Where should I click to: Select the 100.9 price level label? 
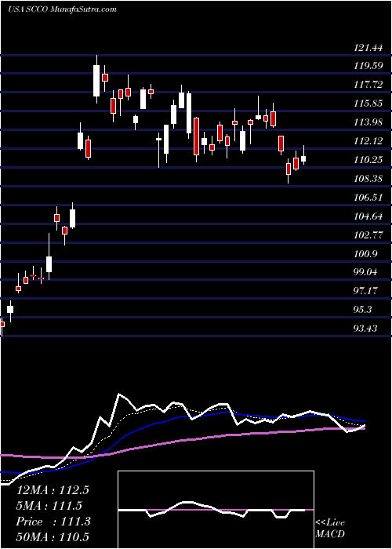[x=366, y=255]
